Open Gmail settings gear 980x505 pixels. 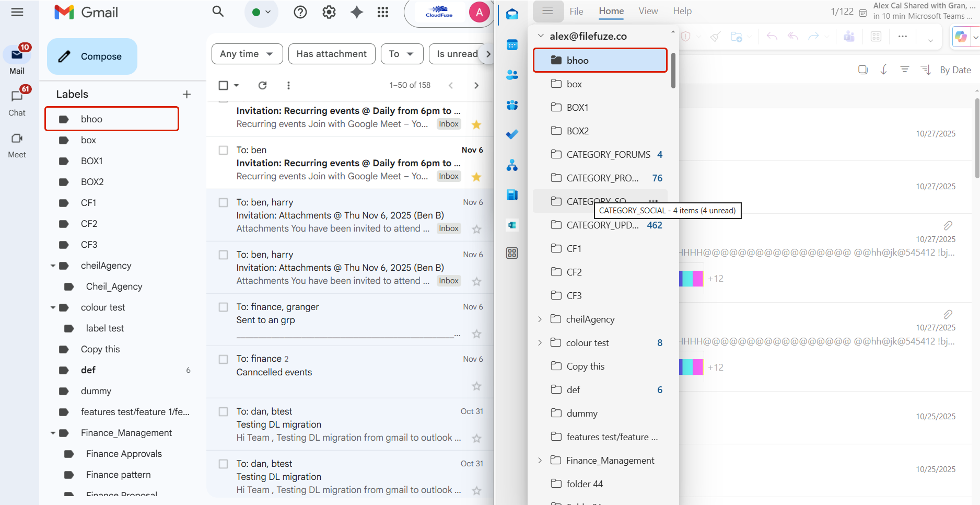329,12
